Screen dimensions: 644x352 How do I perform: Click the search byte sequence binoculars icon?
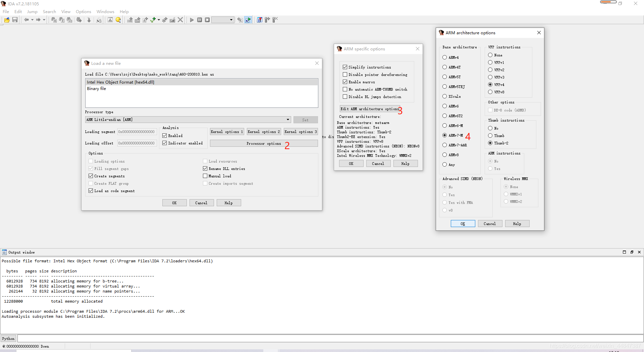[x=69, y=20]
